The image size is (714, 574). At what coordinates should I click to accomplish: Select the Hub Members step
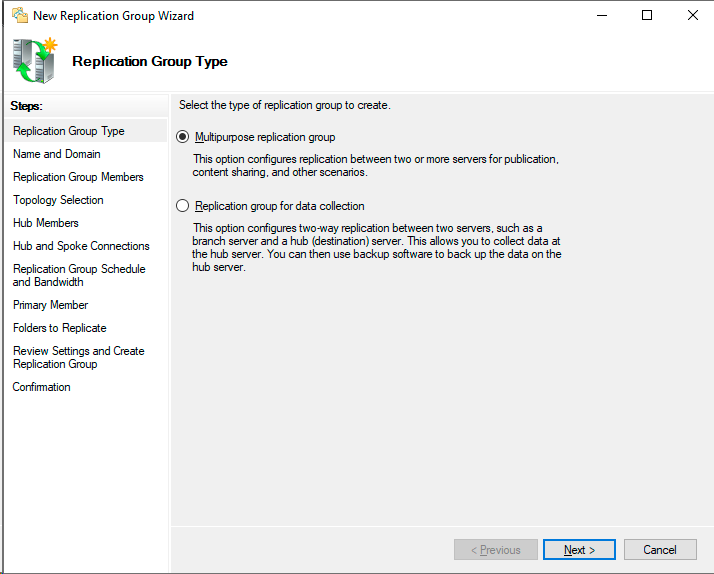click(x=46, y=223)
